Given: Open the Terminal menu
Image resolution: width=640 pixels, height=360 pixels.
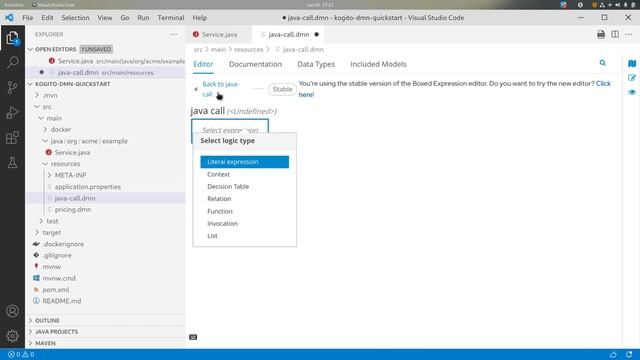Looking at the screenshot, I should pyautogui.click(x=171, y=18).
